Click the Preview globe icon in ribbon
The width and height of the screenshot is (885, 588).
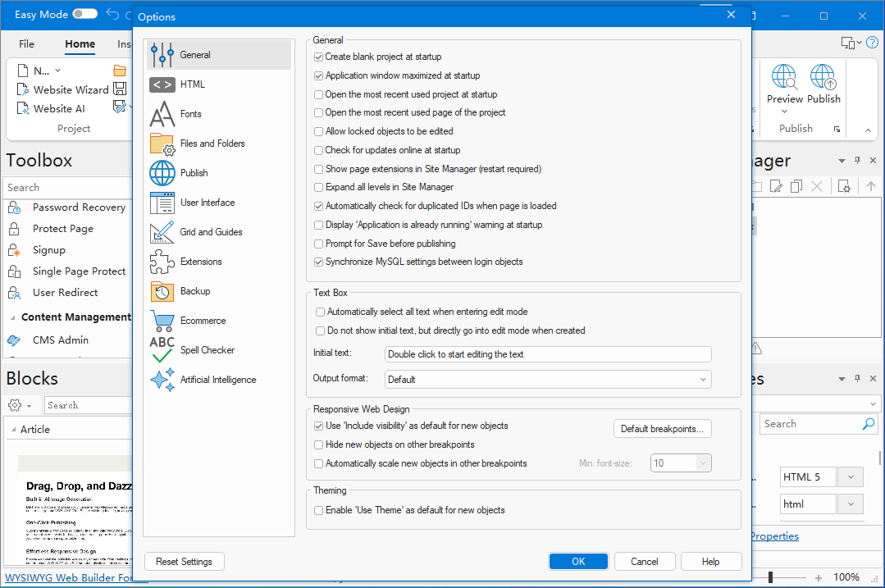785,77
